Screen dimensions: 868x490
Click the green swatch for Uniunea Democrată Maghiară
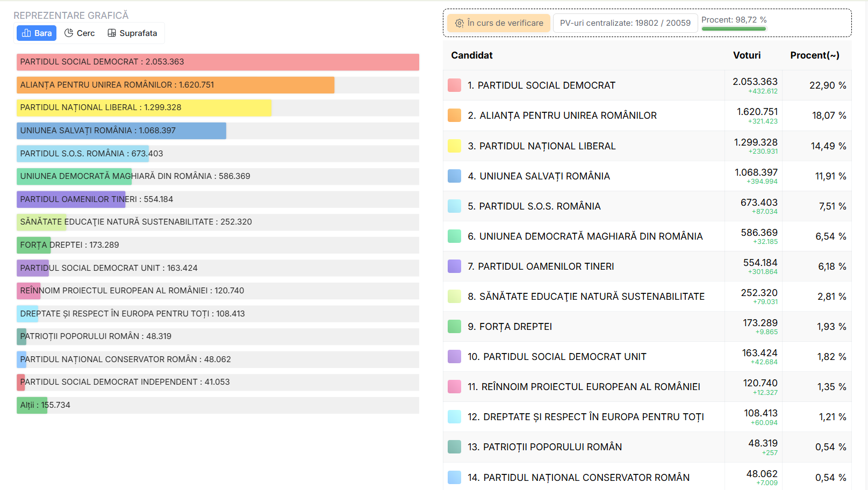(454, 236)
